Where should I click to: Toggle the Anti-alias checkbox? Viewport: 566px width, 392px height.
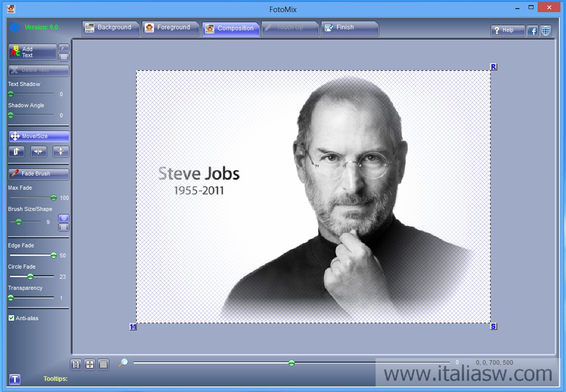12,318
